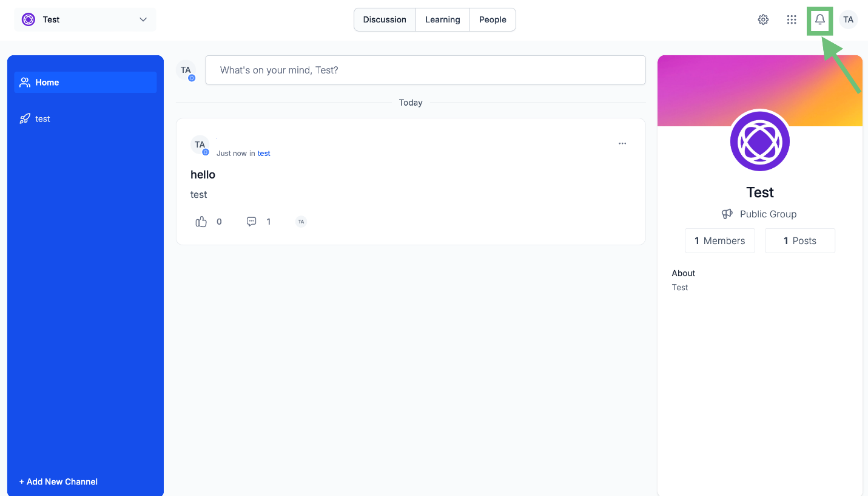868x496 pixels.
Task: Click the small commenter TA avatar
Action: tap(301, 222)
